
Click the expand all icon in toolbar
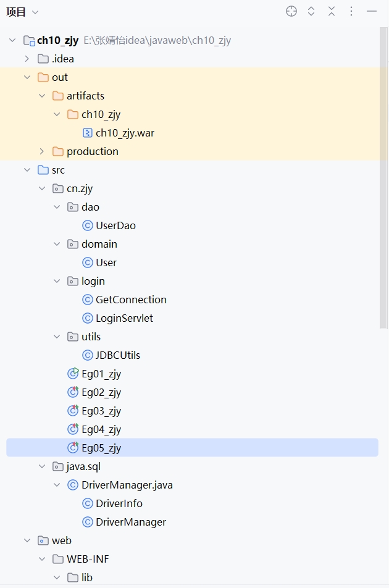pyautogui.click(x=311, y=11)
